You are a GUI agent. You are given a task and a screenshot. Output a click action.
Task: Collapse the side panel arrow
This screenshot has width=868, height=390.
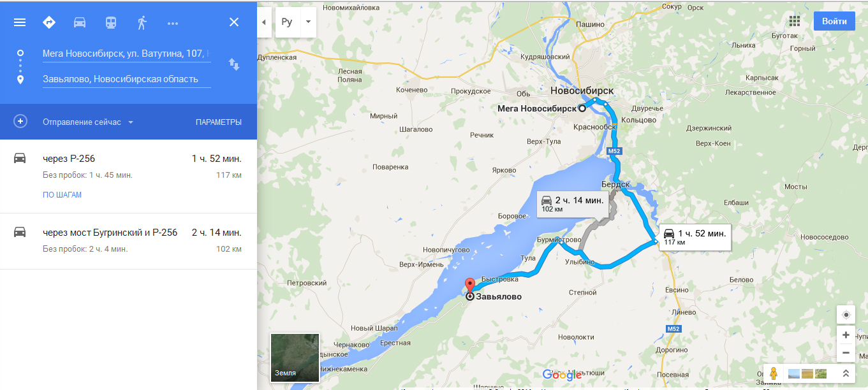[x=264, y=22]
